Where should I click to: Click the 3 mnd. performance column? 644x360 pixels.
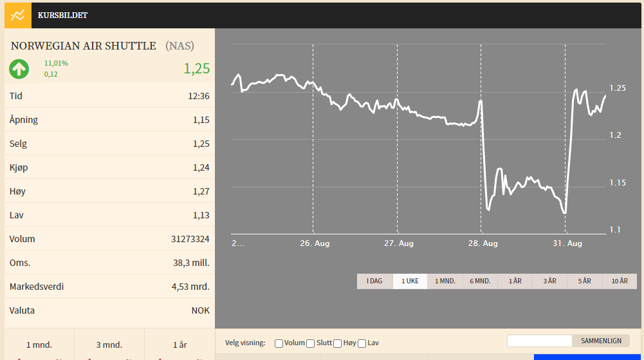tap(109, 345)
